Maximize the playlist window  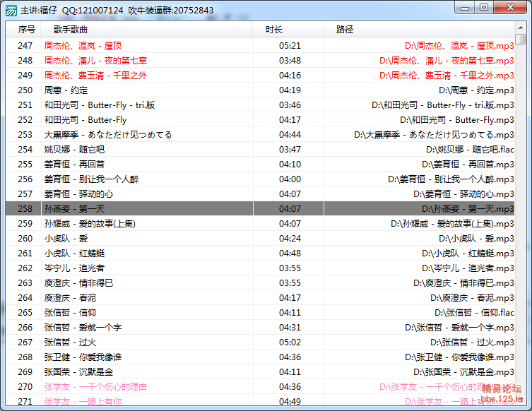(483, 7)
